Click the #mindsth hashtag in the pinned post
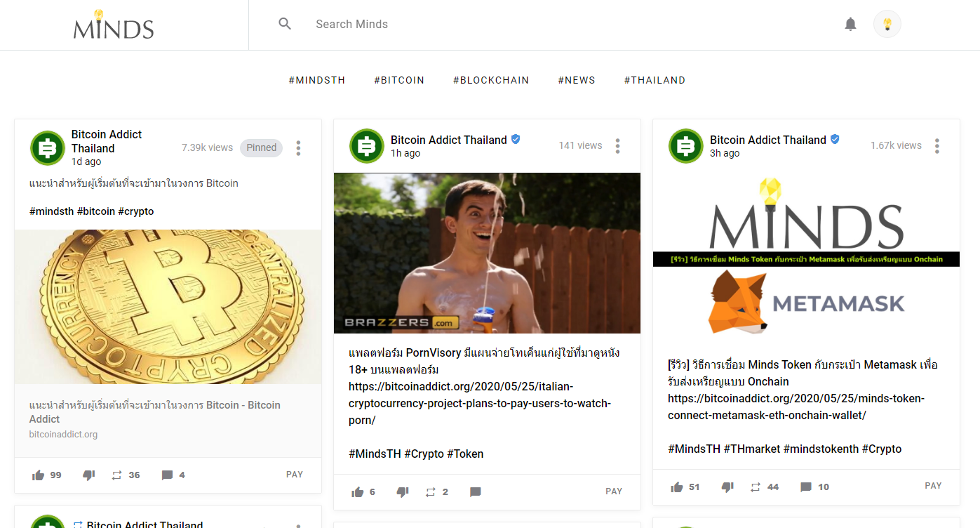The image size is (980, 528). (51, 211)
